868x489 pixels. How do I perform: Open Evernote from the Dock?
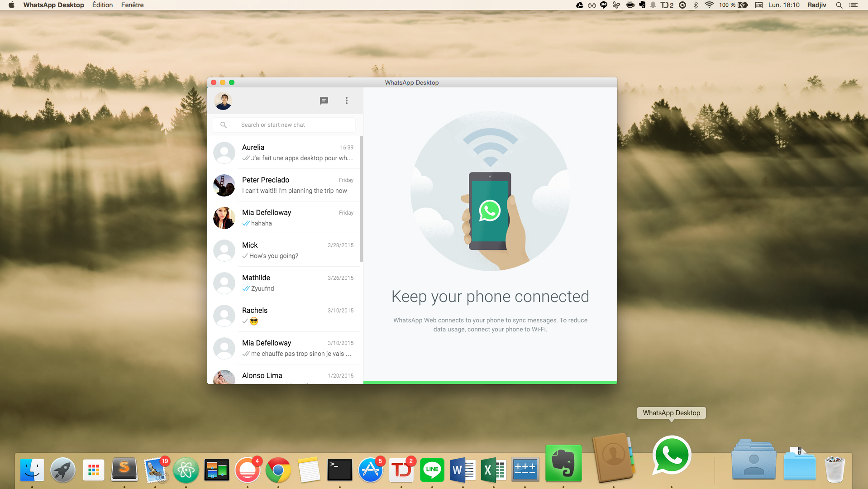[x=563, y=463]
